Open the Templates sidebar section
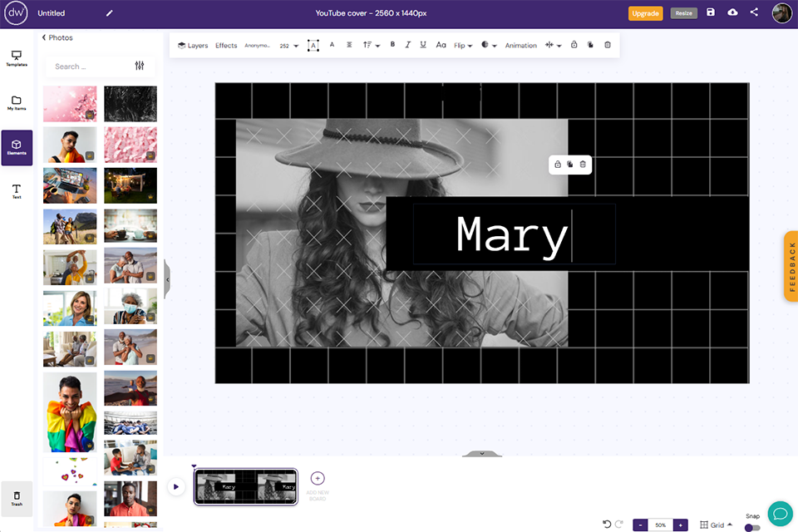This screenshot has height=532, width=798. tap(17, 58)
